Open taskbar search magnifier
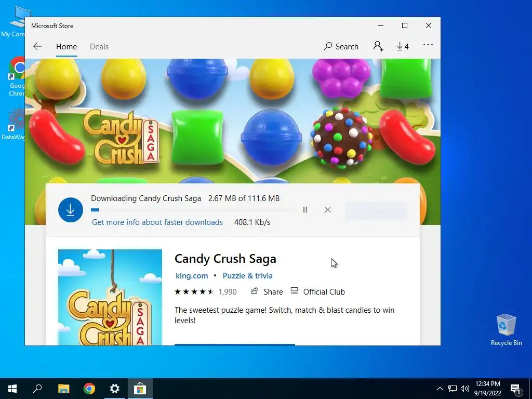The width and height of the screenshot is (532, 399). pos(37,389)
